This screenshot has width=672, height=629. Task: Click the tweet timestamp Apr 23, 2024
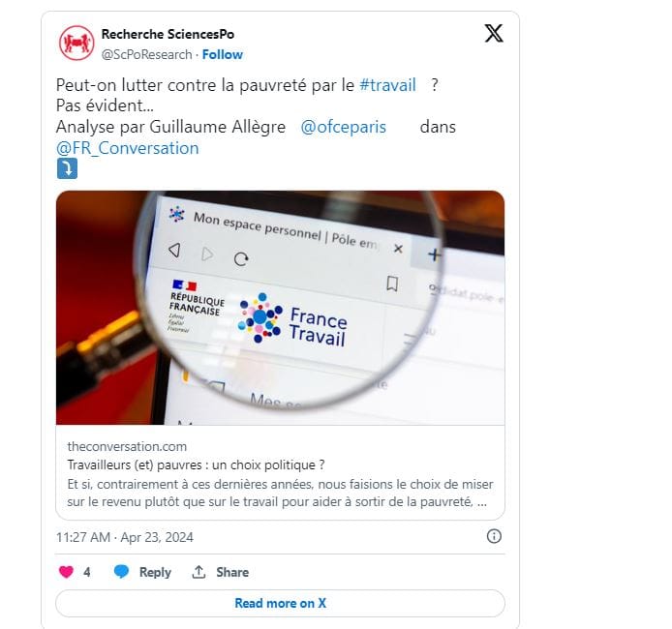click(x=125, y=537)
